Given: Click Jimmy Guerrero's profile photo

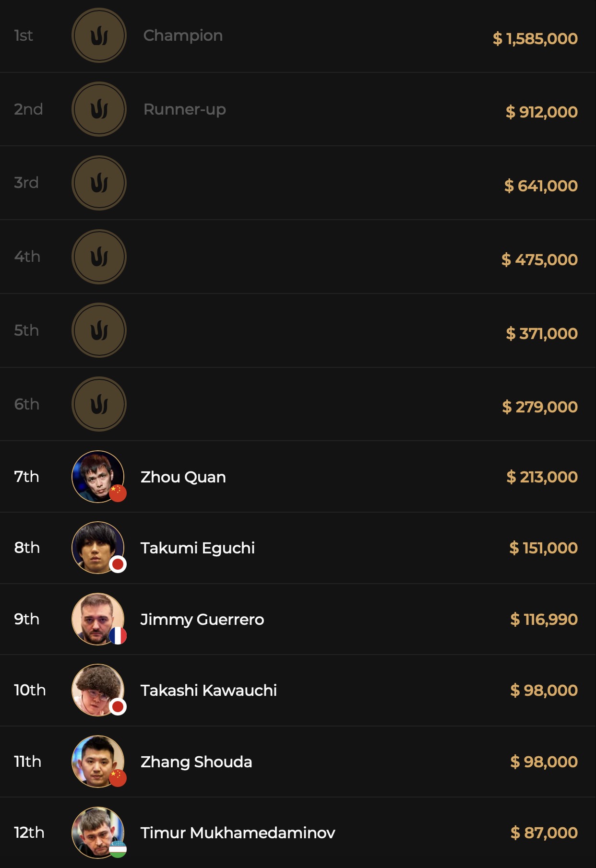Looking at the screenshot, I should 97,619.
